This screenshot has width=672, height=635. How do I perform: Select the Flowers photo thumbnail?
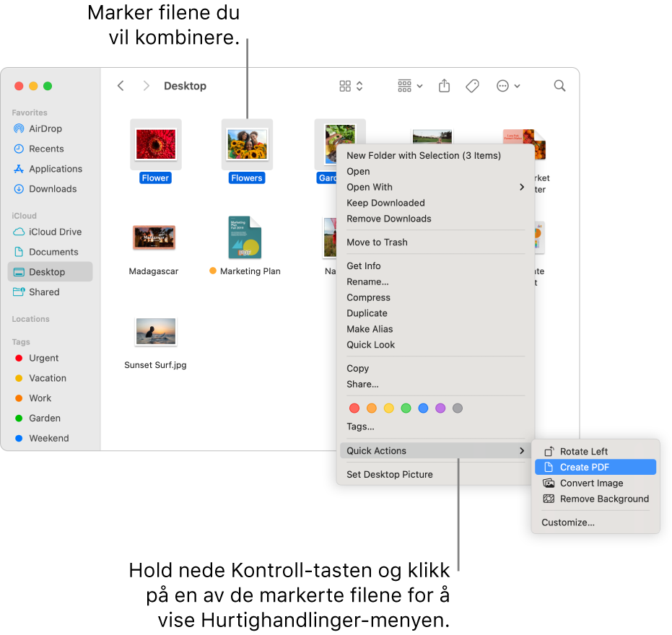(x=247, y=145)
